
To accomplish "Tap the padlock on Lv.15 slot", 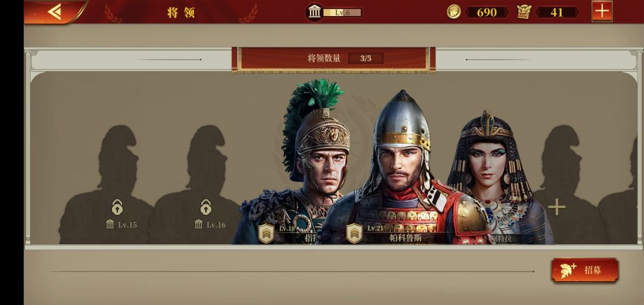I will click(x=117, y=207).
